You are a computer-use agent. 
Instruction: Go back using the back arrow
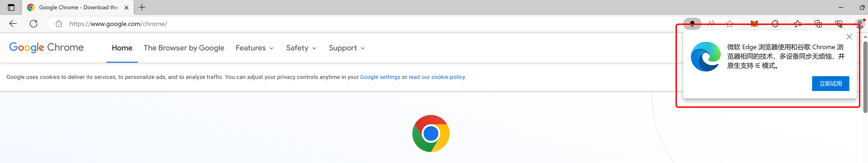tap(13, 23)
